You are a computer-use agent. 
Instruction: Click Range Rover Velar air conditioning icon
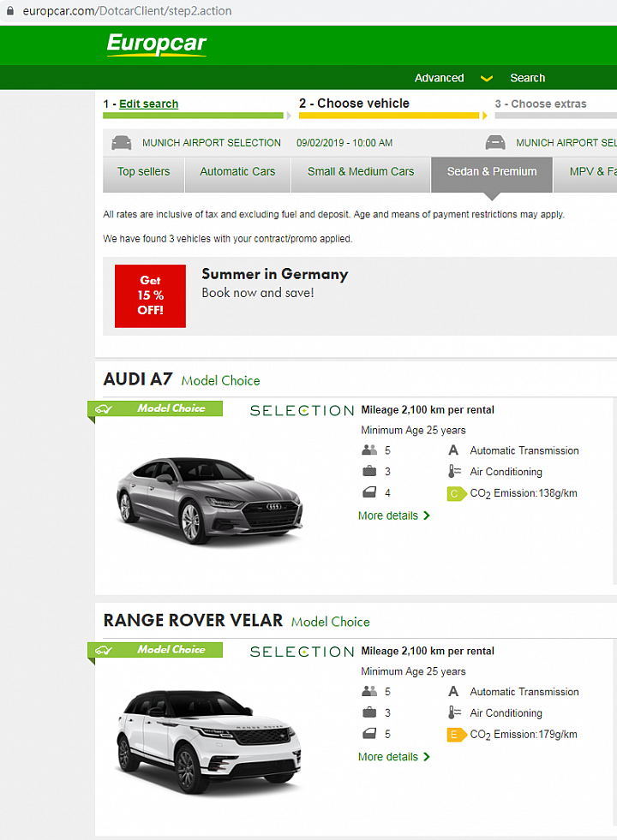pyautogui.click(x=454, y=712)
